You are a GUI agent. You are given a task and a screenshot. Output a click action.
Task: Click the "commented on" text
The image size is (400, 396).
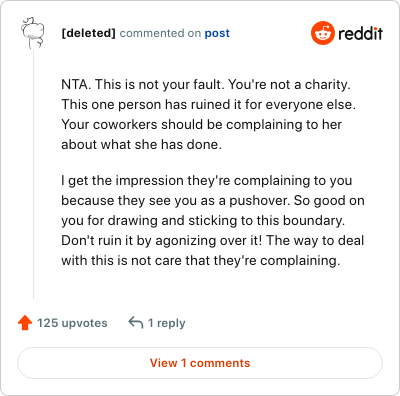click(160, 33)
